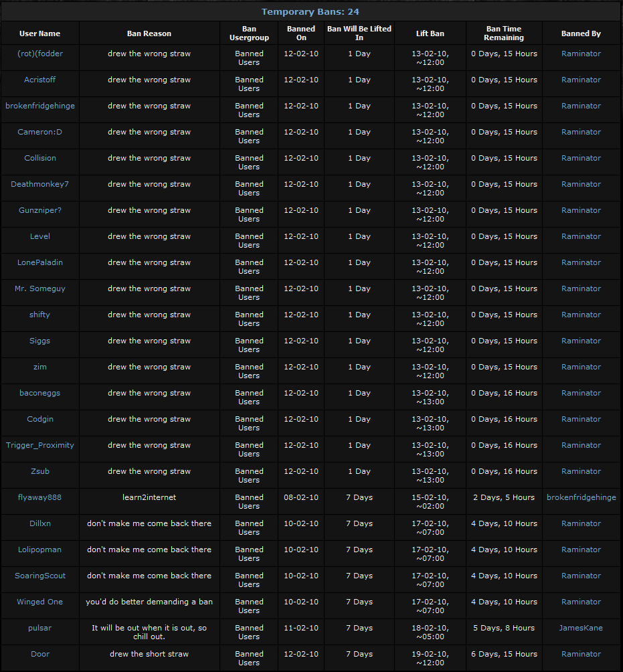
Task: Open the Winged One profile link
Action: pyautogui.click(x=40, y=602)
